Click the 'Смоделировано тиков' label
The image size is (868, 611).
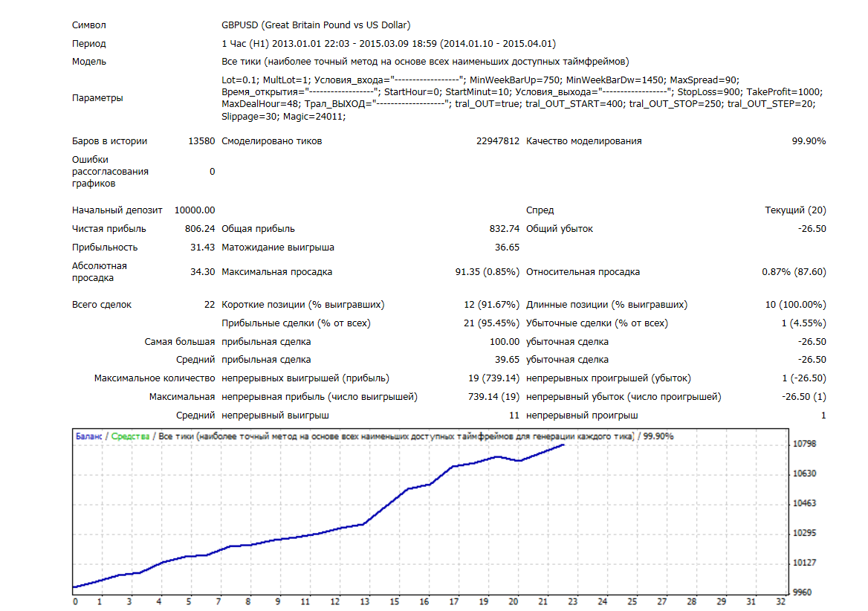272,141
